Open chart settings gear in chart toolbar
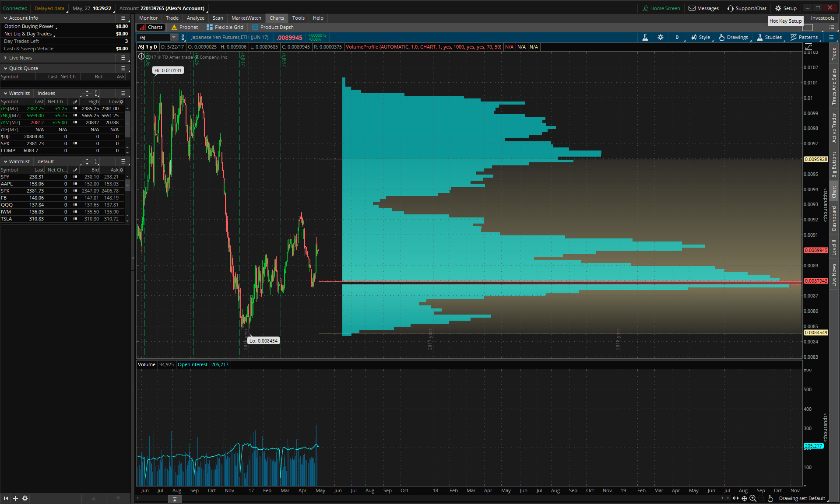 pos(661,37)
